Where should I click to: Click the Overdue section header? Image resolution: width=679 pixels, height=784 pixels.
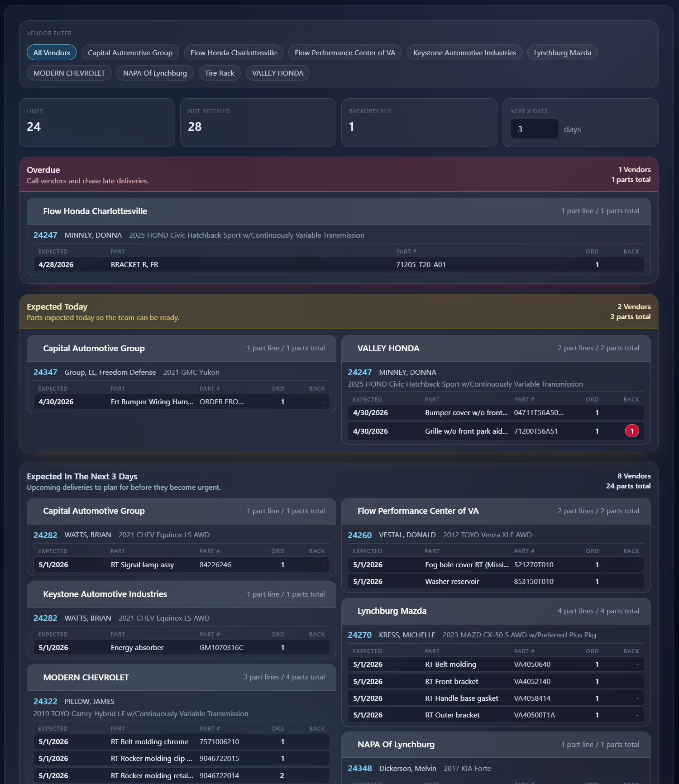tap(339, 175)
